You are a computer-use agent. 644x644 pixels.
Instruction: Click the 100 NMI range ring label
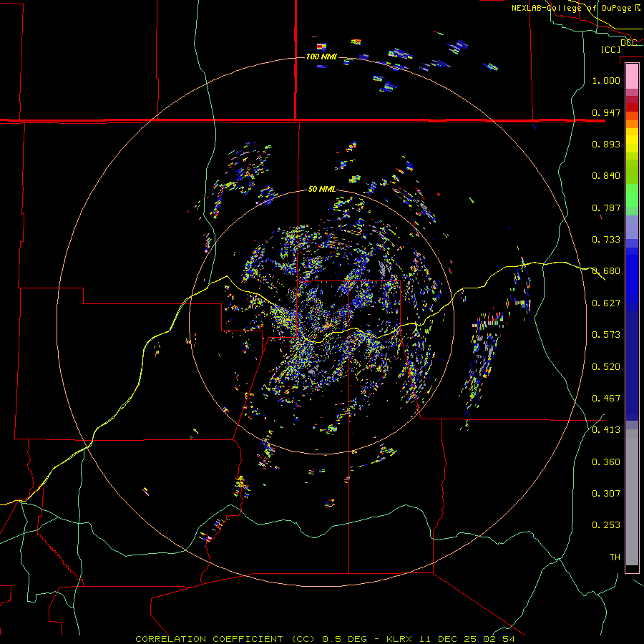321,57
